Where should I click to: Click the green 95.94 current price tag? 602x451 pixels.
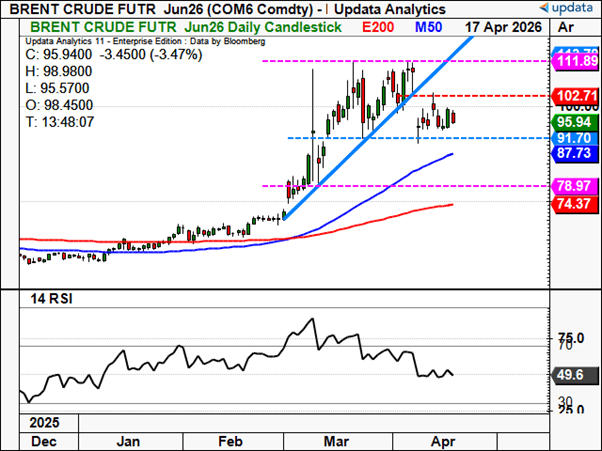click(x=574, y=120)
